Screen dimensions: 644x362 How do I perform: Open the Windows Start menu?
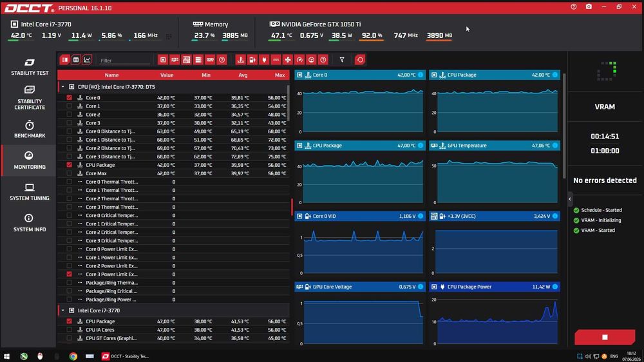(6, 356)
